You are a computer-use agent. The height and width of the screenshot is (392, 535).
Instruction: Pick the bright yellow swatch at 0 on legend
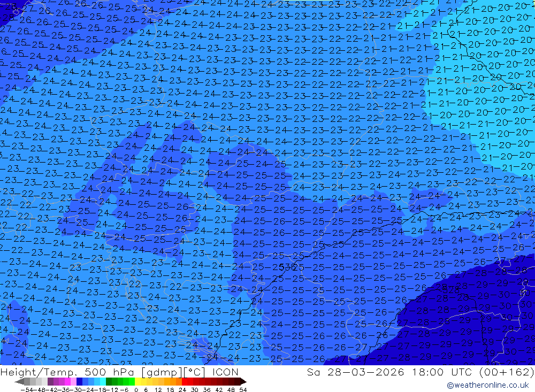(x=137, y=382)
